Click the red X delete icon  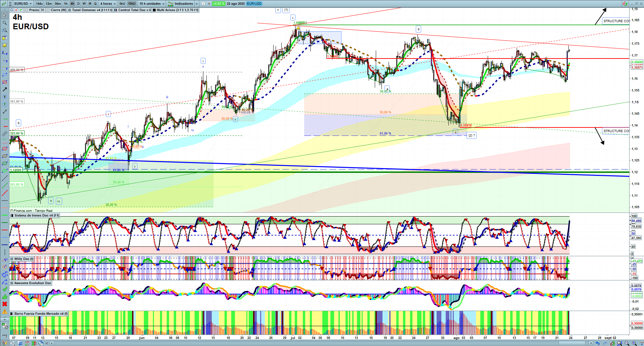pyautogui.click(x=5, y=304)
